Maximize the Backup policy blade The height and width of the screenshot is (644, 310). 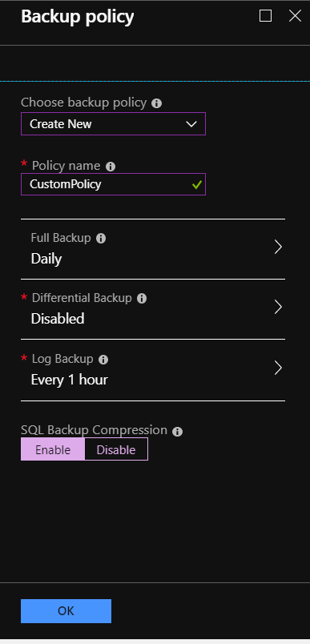tap(266, 16)
